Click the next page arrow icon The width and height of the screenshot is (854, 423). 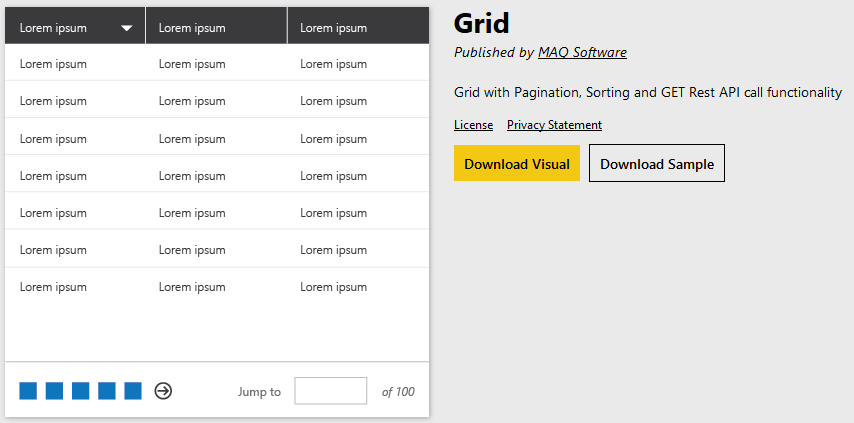coord(163,391)
